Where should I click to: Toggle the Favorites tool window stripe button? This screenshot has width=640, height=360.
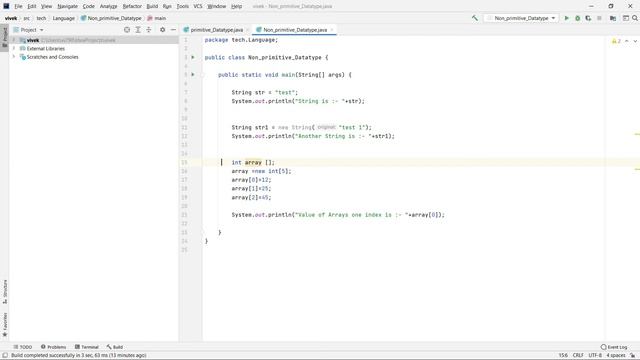tap(4, 325)
